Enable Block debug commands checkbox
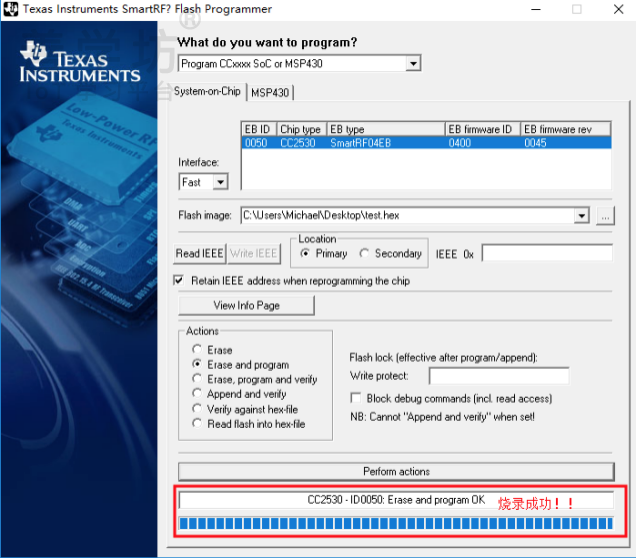Screen dimensions: 636x560 pyautogui.click(x=356, y=398)
